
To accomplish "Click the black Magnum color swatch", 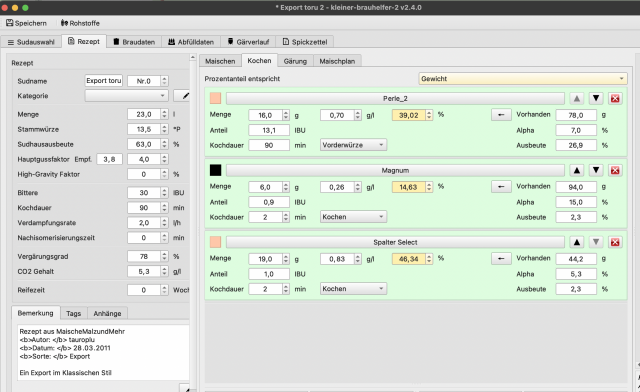I will coord(215,170).
